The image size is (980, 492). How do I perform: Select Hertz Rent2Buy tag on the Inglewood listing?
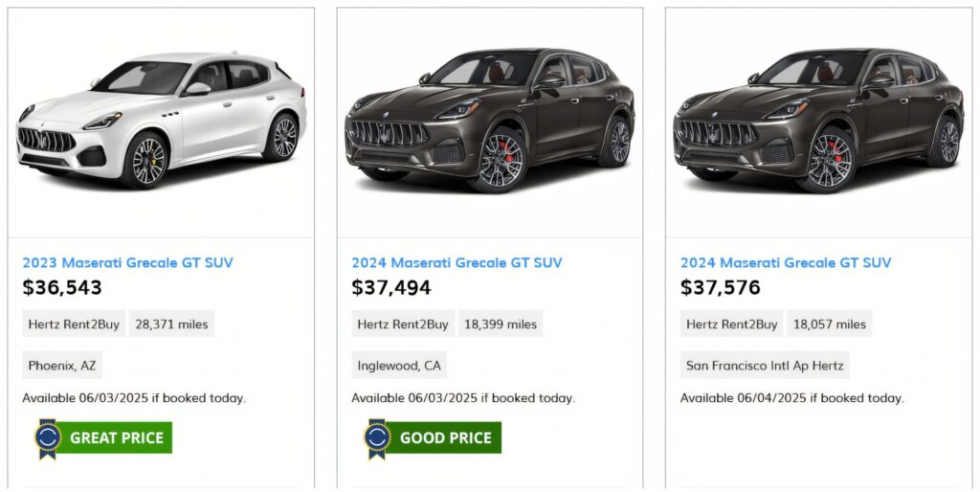point(403,324)
